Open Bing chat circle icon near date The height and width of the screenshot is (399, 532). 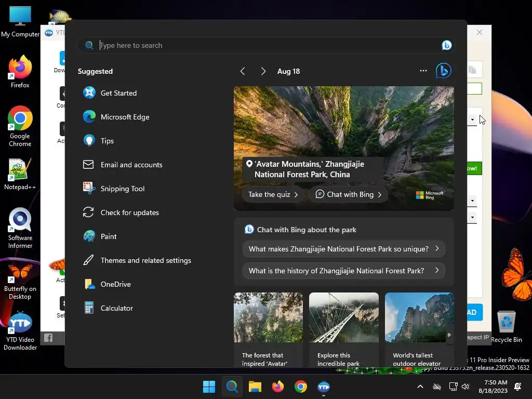tap(444, 71)
